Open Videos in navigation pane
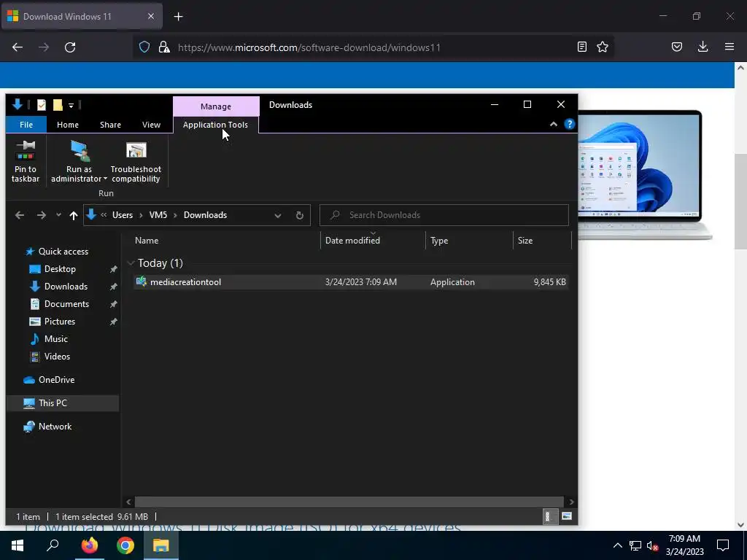Screen dimensions: 747x560 pyautogui.click(x=57, y=357)
